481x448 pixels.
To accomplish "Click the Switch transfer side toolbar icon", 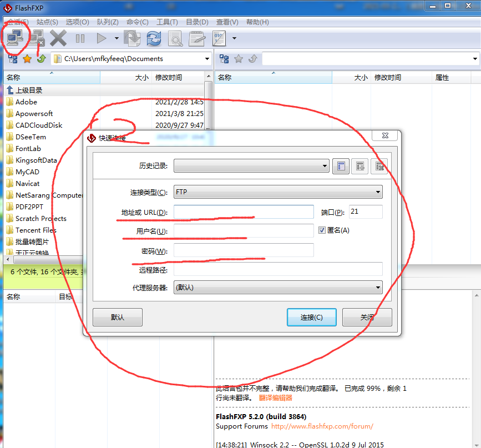I will [132, 38].
